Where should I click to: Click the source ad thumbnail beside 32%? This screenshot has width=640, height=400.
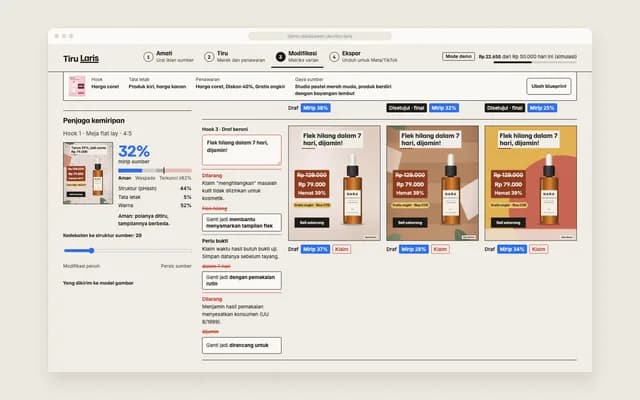(88, 173)
